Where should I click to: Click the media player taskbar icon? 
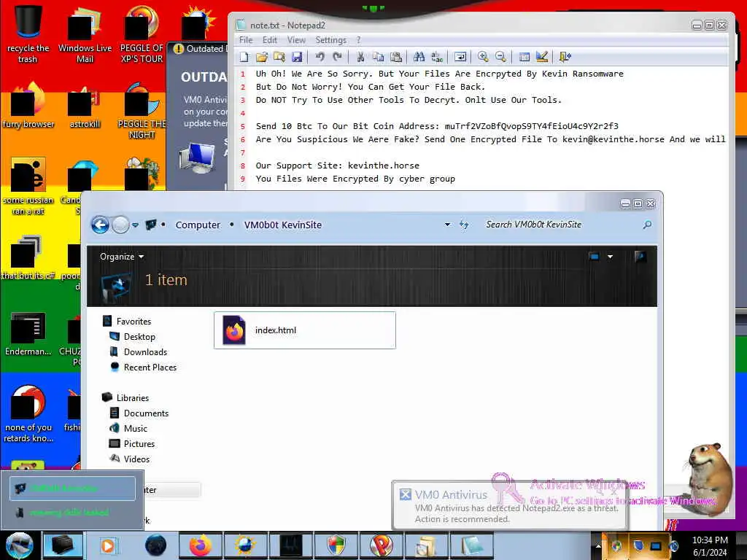click(108, 545)
